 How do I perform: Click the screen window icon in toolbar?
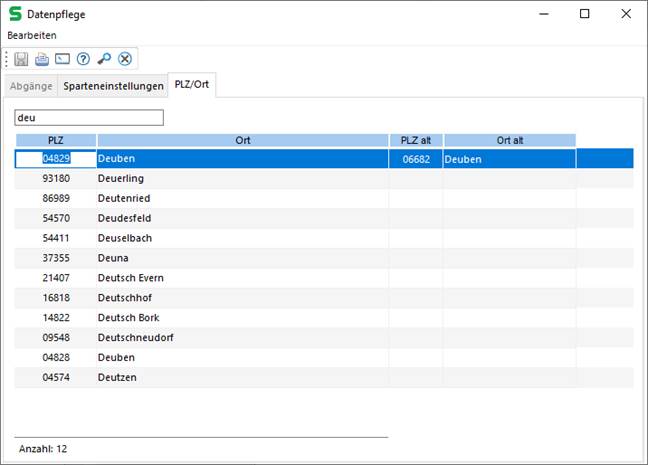62,59
